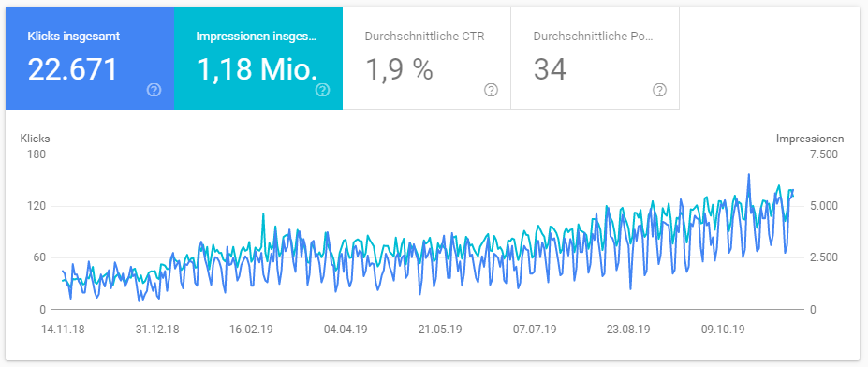Toggle the Klicks insgesamt metric card
The image size is (868, 367).
(90, 58)
